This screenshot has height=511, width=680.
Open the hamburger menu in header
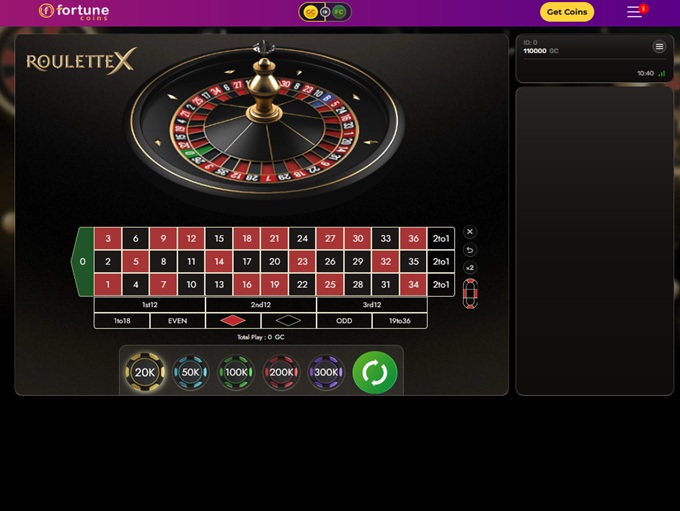[x=634, y=12]
